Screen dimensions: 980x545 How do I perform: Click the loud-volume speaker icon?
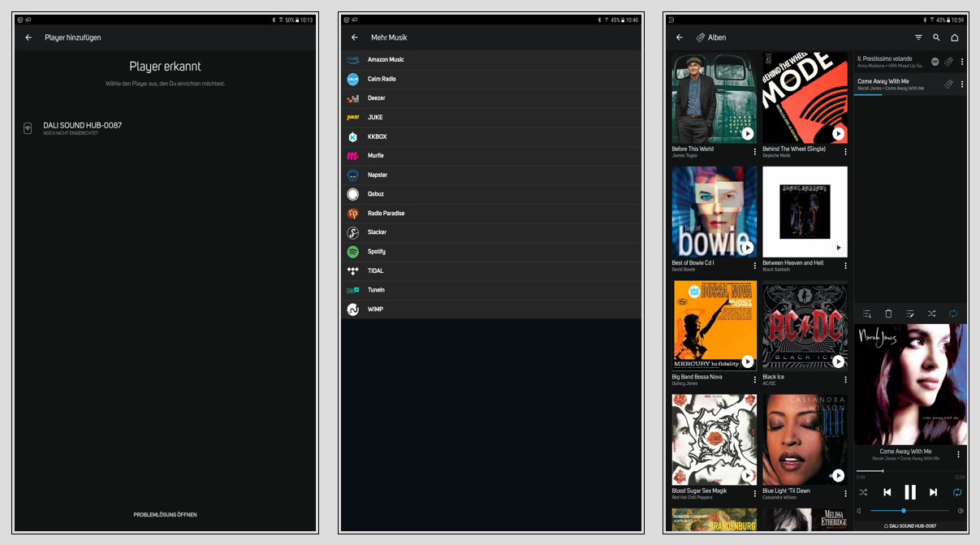[961, 511]
